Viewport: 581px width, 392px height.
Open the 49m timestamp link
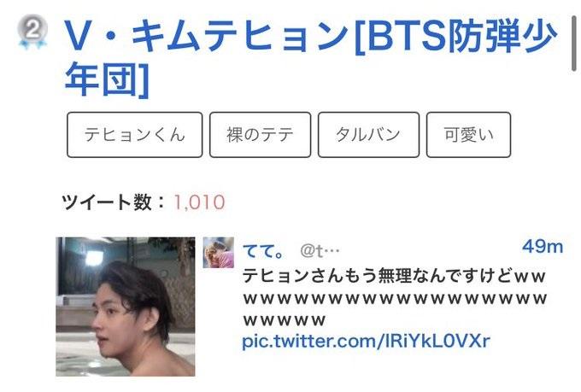tap(543, 247)
